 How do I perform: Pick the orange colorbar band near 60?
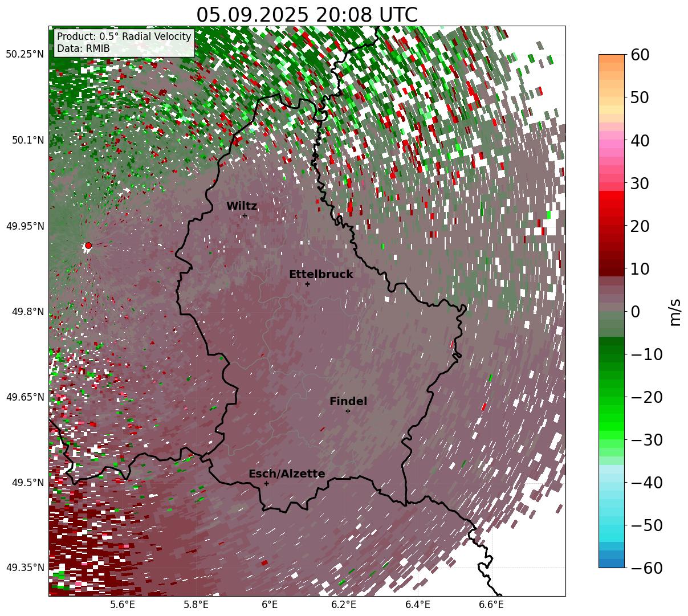612,59
